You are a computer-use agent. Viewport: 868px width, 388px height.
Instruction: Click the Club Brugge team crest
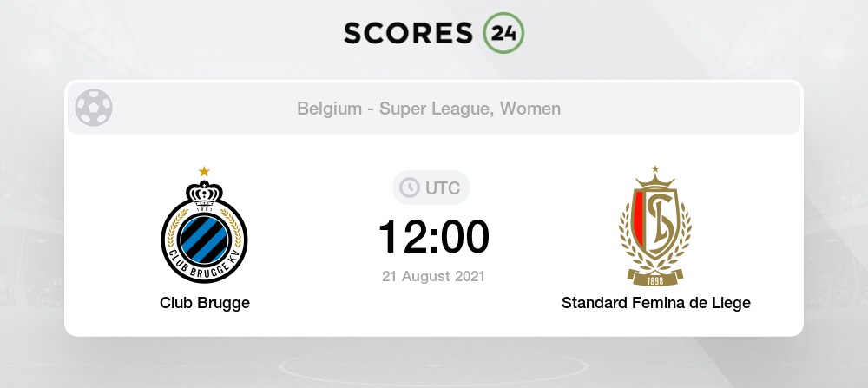[x=205, y=228]
